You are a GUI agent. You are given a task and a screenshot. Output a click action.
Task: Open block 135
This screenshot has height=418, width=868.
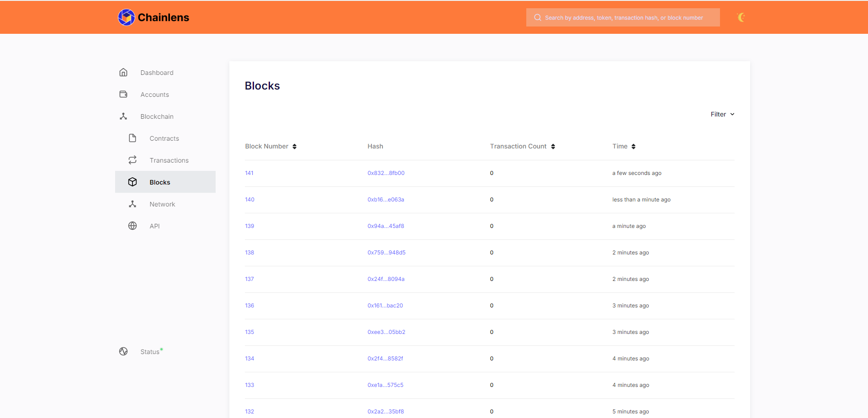pos(249,332)
